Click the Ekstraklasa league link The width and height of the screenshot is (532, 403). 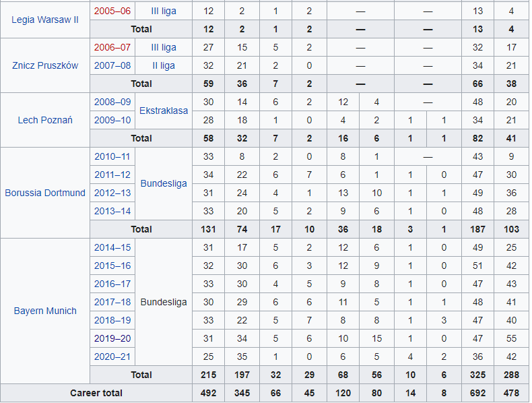164,111
